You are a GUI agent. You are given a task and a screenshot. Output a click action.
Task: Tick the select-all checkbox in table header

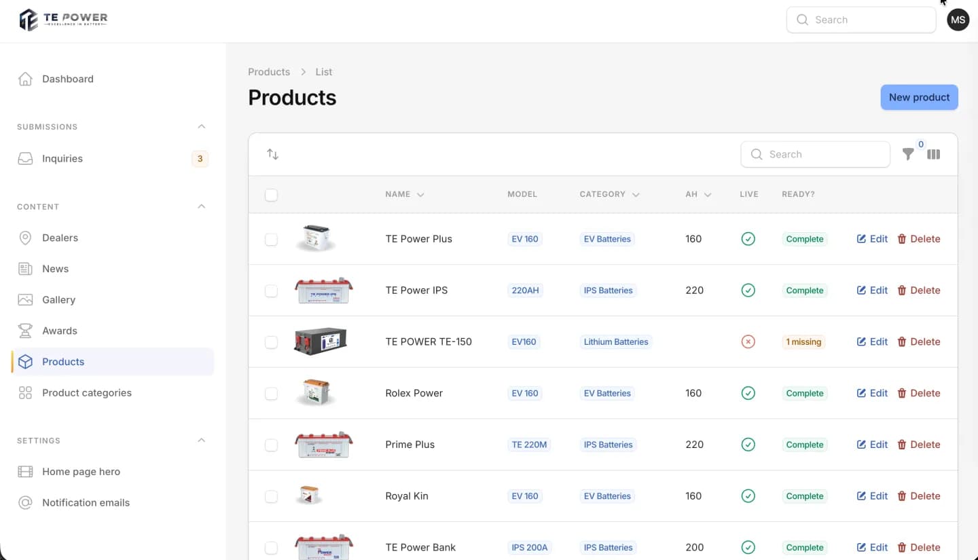click(271, 195)
